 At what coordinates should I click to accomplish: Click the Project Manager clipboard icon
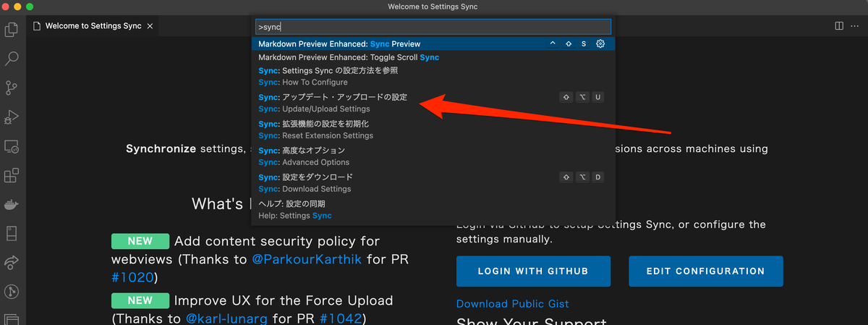pyautogui.click(x=12, y=233)
